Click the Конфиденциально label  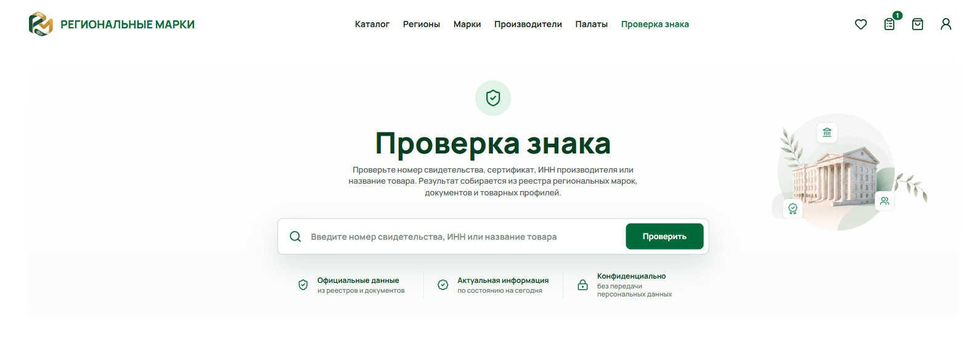(x=631, y=276)
